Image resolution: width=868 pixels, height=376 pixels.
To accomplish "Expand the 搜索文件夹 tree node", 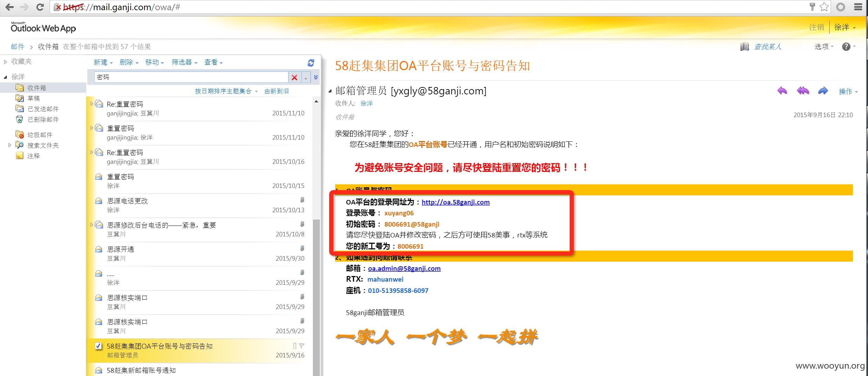I will [9, 145].
